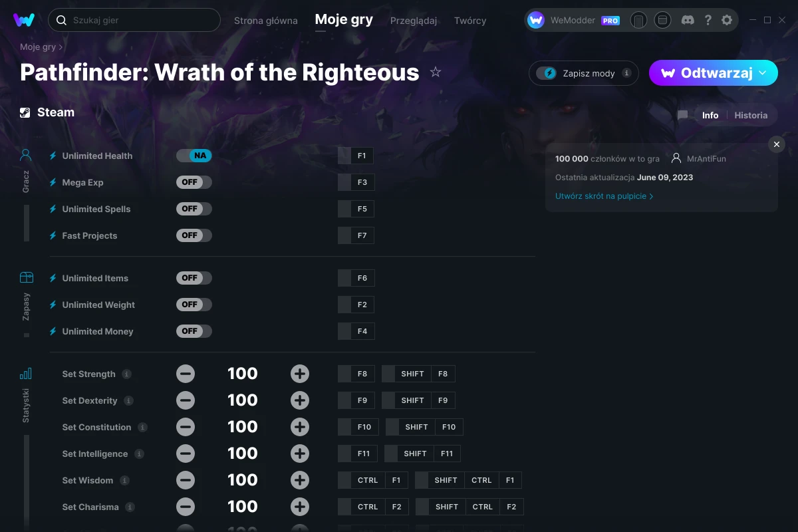The height and width of the screenshot is (532, 798).
Task: Expand the Odtwarzaj button dropdown arrow
Action: pyautogui.click(x=763, y=73)
